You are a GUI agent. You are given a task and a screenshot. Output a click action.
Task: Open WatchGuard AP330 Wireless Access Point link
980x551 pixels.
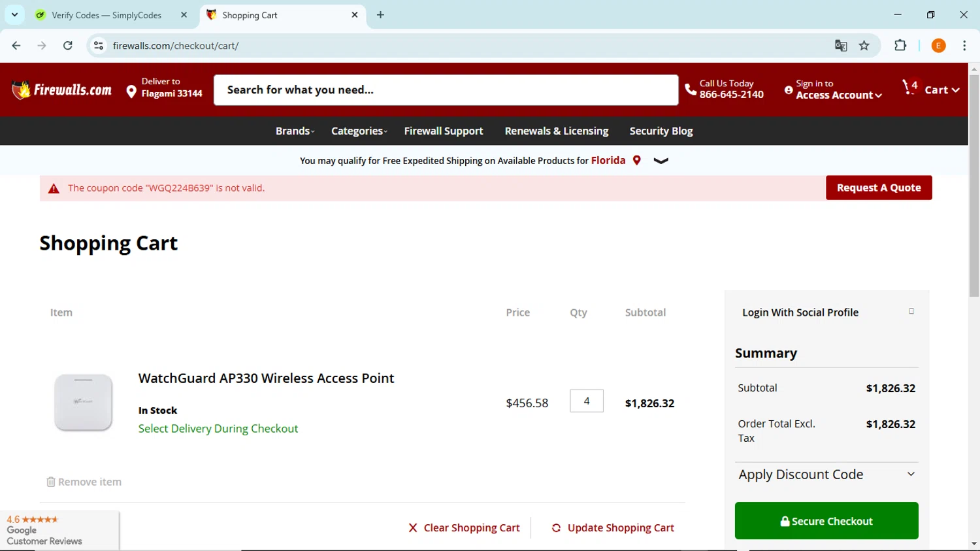click(266, 378)
